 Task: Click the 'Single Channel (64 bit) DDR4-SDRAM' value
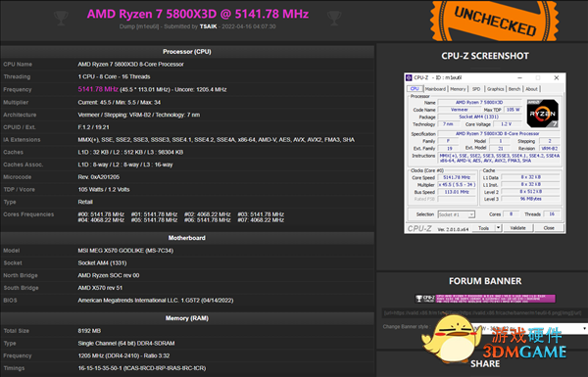(126, 344)
